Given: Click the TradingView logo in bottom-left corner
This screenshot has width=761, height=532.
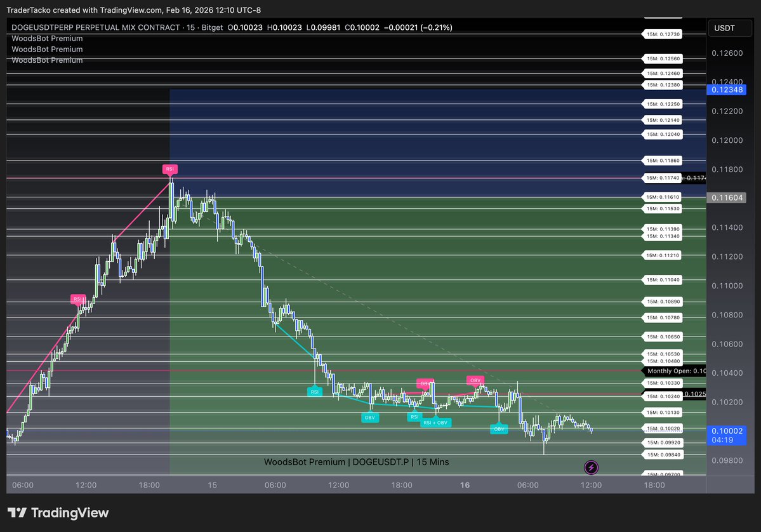Looking at the screenshot, I should [x=56, y=512].
